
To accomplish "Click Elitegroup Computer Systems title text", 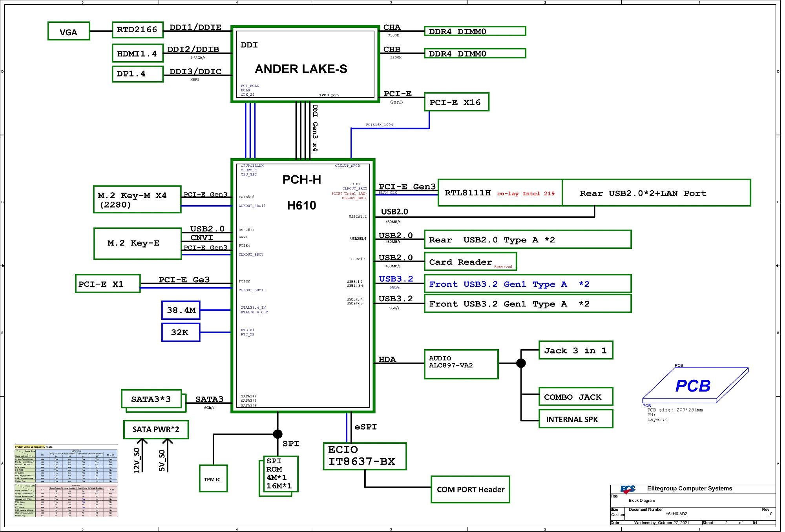I will 690,488.
